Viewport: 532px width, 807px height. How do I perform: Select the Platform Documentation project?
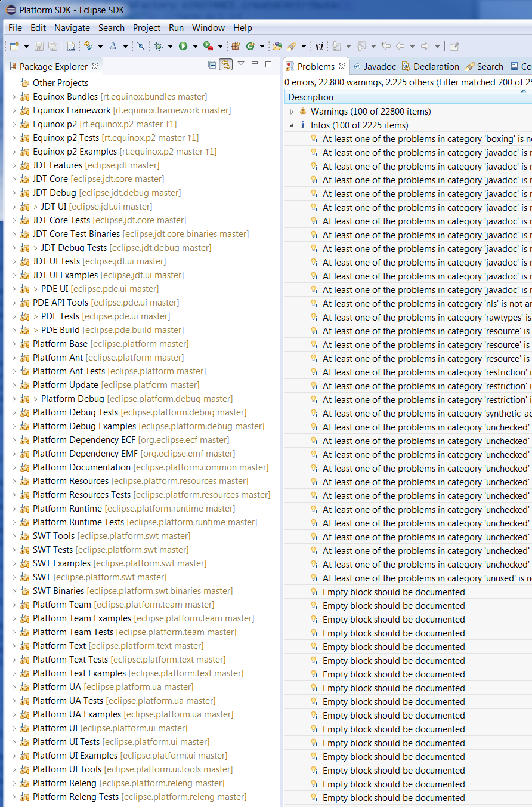coord(151,467)
